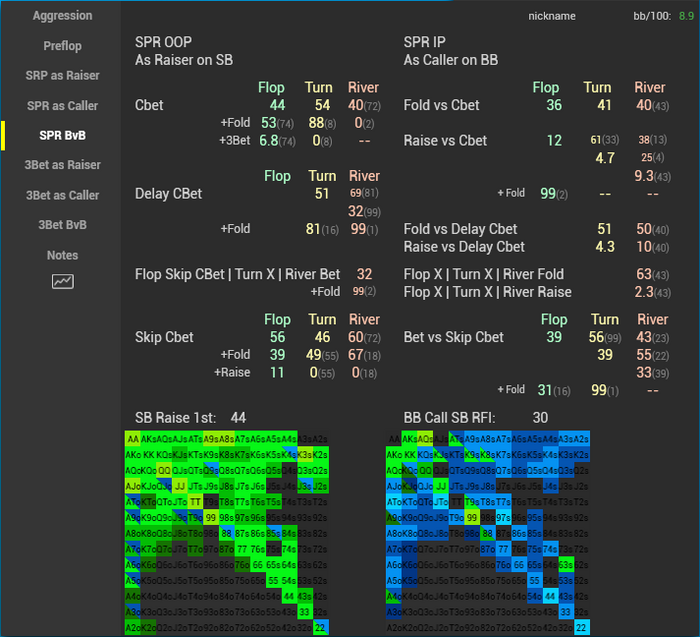The height and width of the screenshot is (637, 700).
Task: Click the bb/100 value 8.9
Action: 686,16
